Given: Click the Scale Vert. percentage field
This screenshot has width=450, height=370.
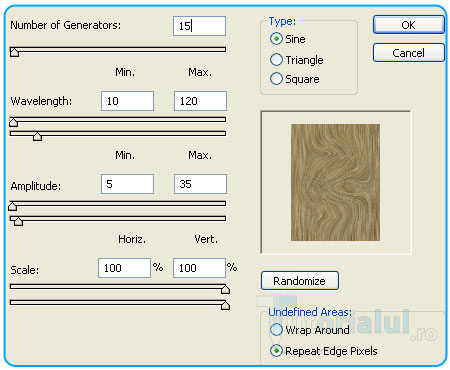Looking at the screenshot, I should coord(199,268).
